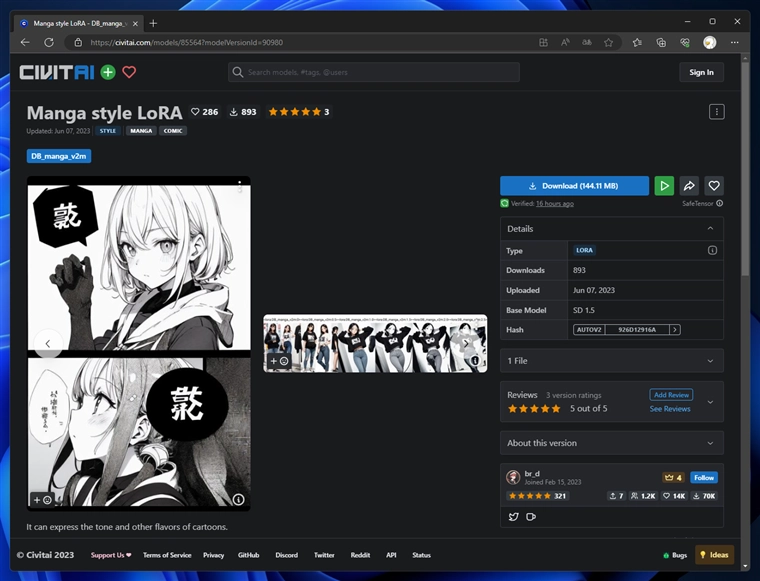Screen dimensions: 760x581
Task: Expand the Reviews section chevron
Action: click(710, 402)
